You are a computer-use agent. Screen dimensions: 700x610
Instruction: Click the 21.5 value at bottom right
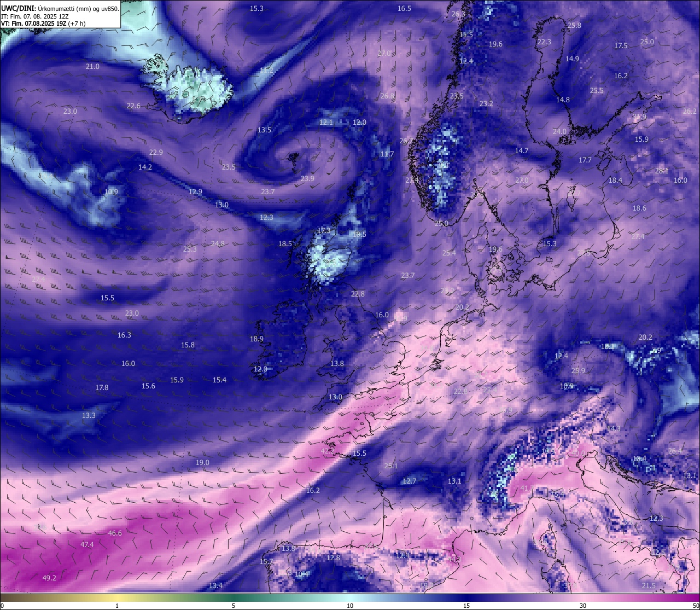point(649,585)
